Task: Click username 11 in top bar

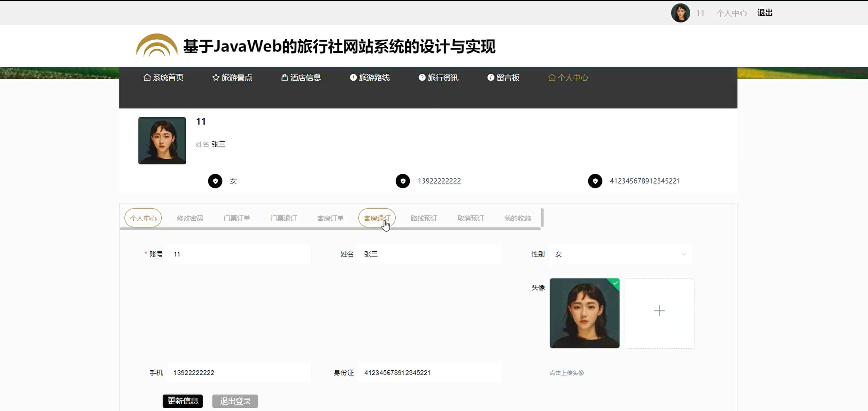Action: [700, 13]
